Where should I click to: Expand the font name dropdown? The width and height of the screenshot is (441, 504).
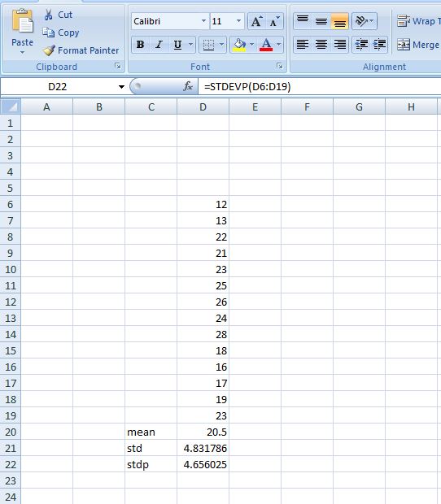pos(204,21)
